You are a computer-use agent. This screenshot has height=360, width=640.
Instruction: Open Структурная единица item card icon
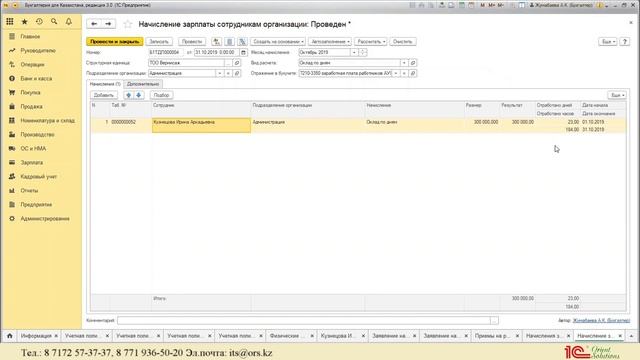click(237, 63)
